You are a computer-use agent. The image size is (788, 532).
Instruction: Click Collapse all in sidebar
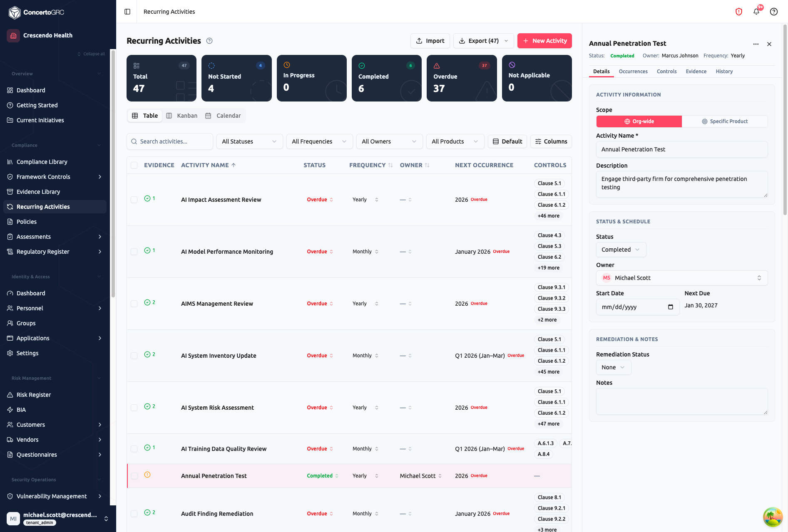click(x=91, y=54)
